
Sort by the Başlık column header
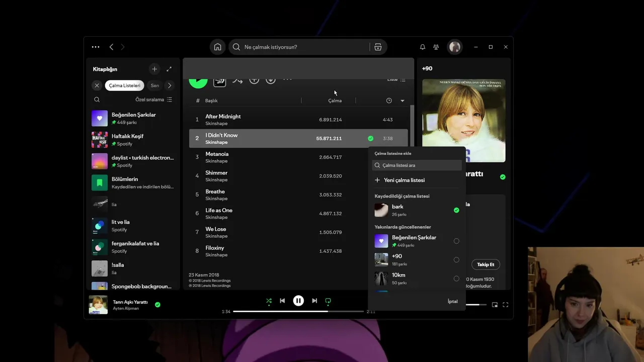tap(211, 101)
